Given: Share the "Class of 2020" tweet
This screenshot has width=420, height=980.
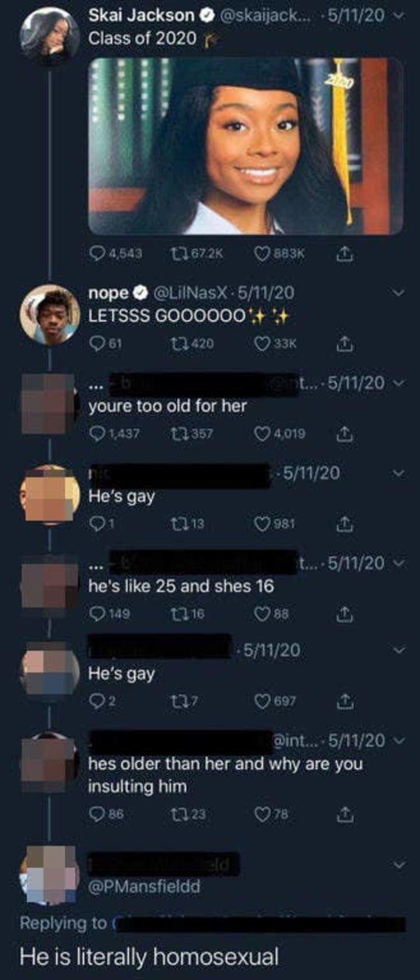Looking at the screenshot, I should click(344, 253).
